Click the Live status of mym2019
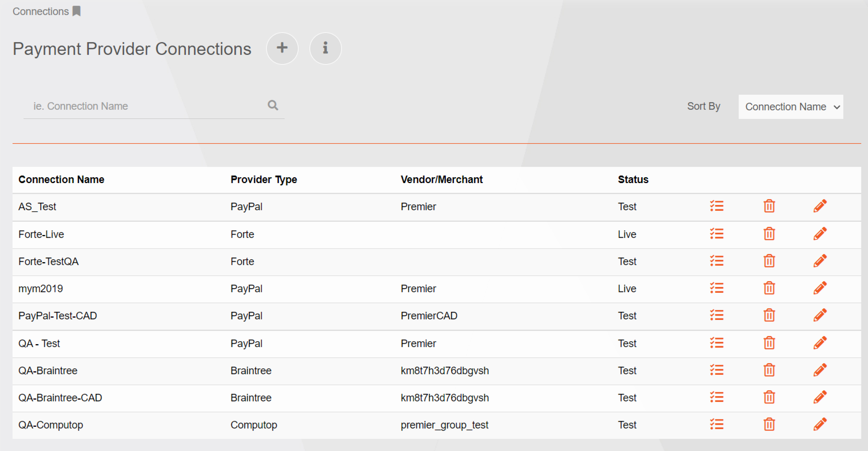 627,289
